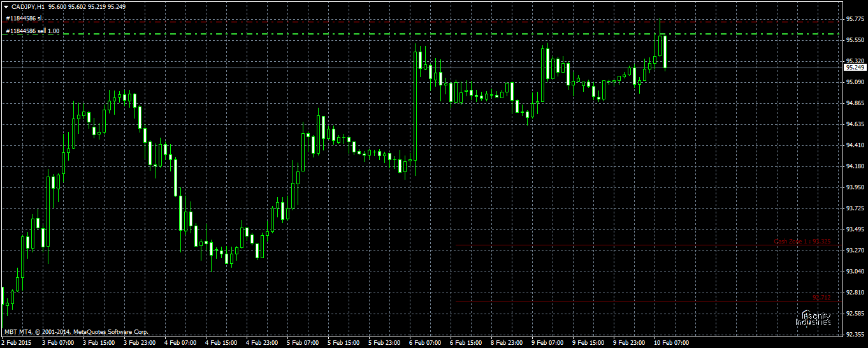The width and height of the screenshot is (868, 348).
Task: Click the '10 Feb 07:00' time axis label
Action: (x=672, y=343)
